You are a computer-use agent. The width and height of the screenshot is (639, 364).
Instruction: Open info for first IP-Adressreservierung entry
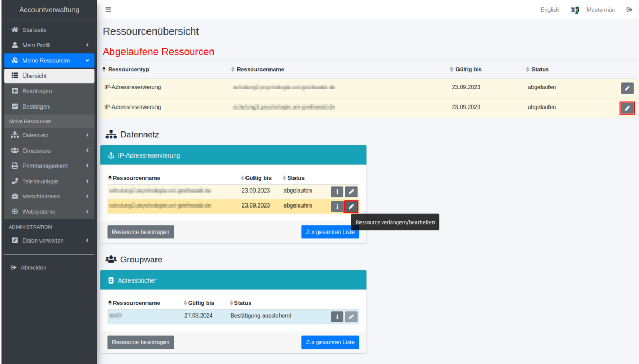337,192
